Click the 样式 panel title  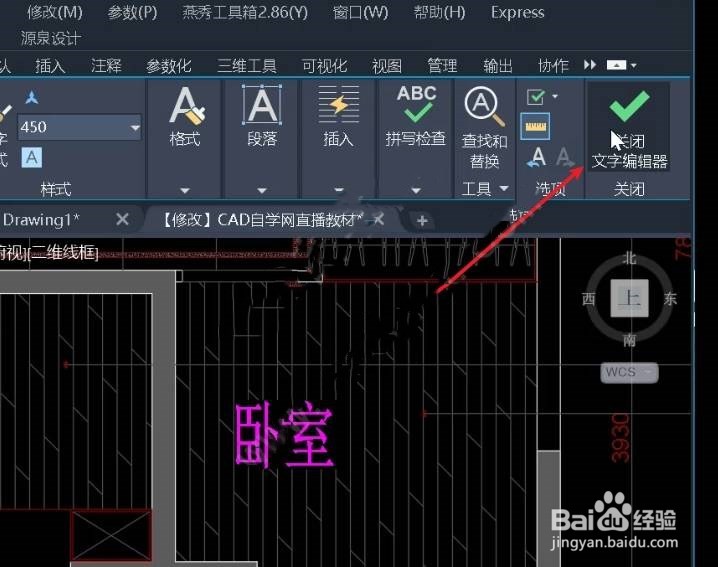(x=56, y=189)
